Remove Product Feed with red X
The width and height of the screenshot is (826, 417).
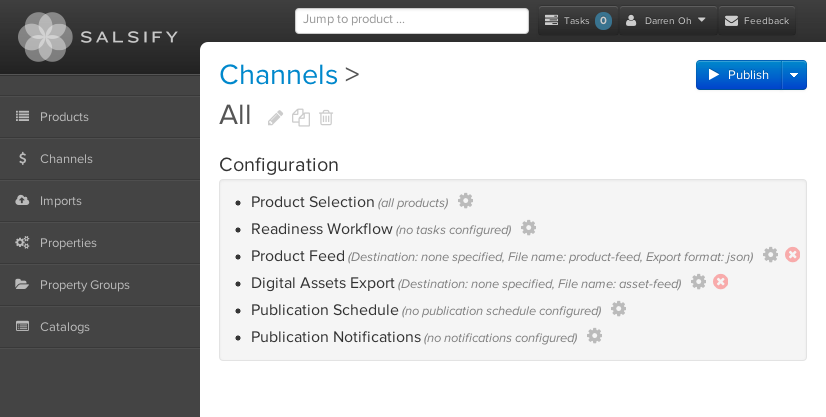point(792,254)
